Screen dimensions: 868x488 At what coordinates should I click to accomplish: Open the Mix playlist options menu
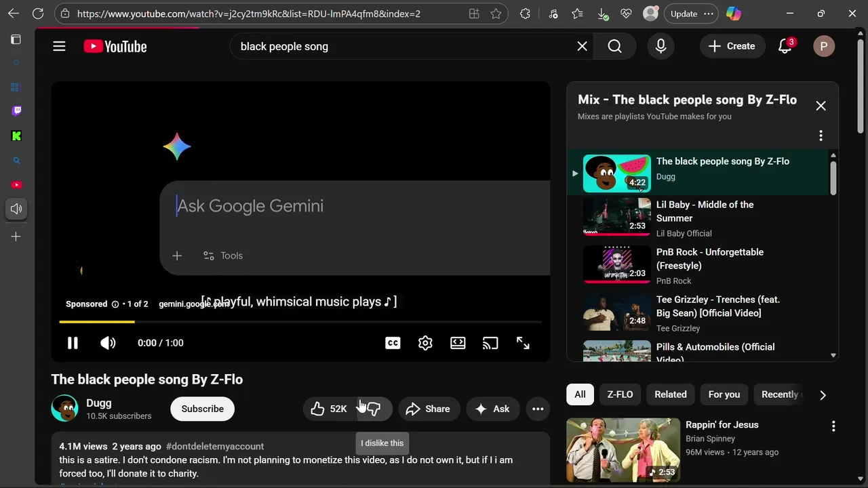pyautogui.click(x=821, y=136)
